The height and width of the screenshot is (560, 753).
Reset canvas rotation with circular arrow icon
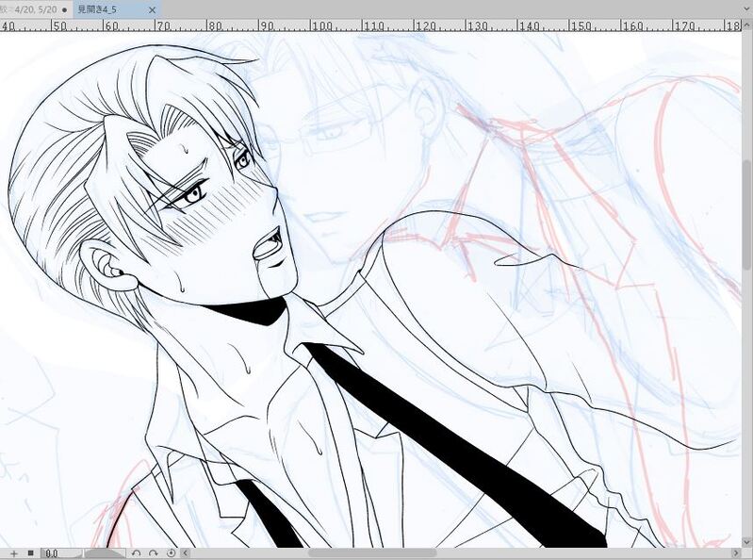pos(171,553)
